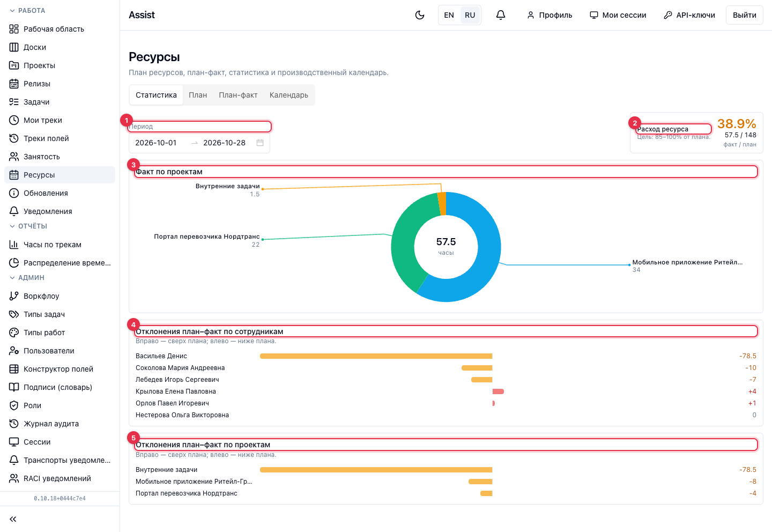Screen dimensions: 772x532
Task: Click the version text 0.10.18+0444c7e4
Action: pyautogui.click(x=60, y=499)
